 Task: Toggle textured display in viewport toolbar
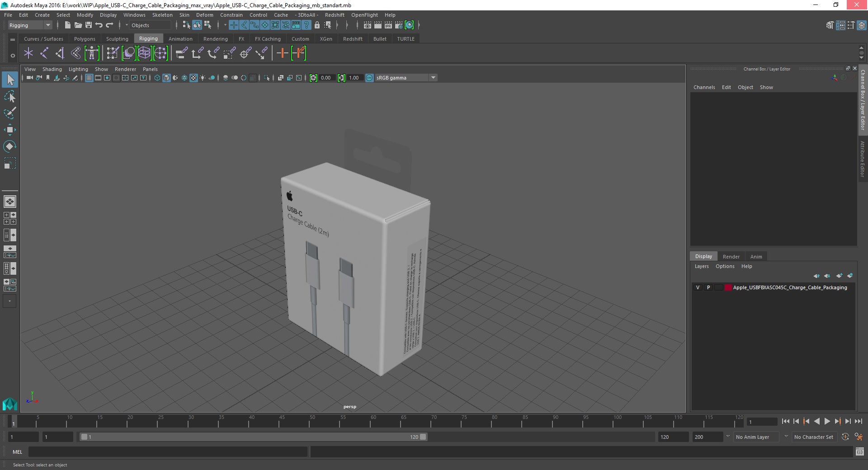coord(193,78)
